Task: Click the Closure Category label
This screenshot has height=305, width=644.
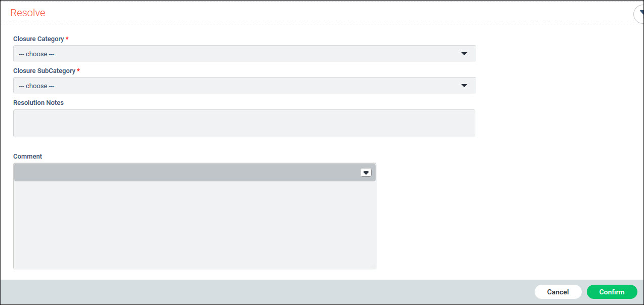Action: click(38, 39)
